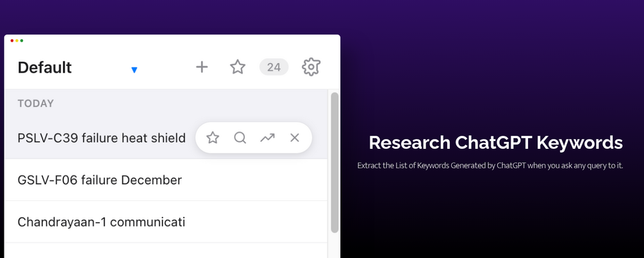Click the green maximize window dot

point(22,40)
